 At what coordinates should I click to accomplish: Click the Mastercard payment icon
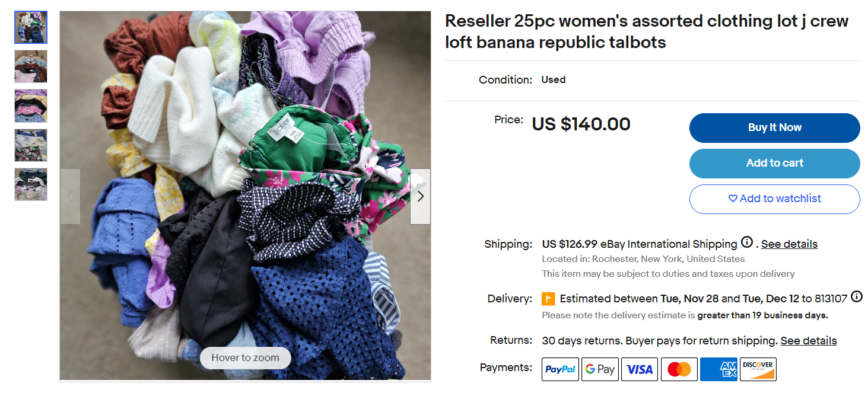[679, 369]
